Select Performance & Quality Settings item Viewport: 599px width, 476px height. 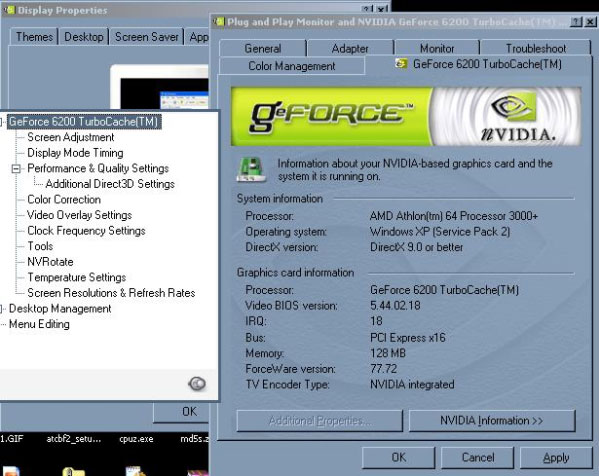pos(98,168)
